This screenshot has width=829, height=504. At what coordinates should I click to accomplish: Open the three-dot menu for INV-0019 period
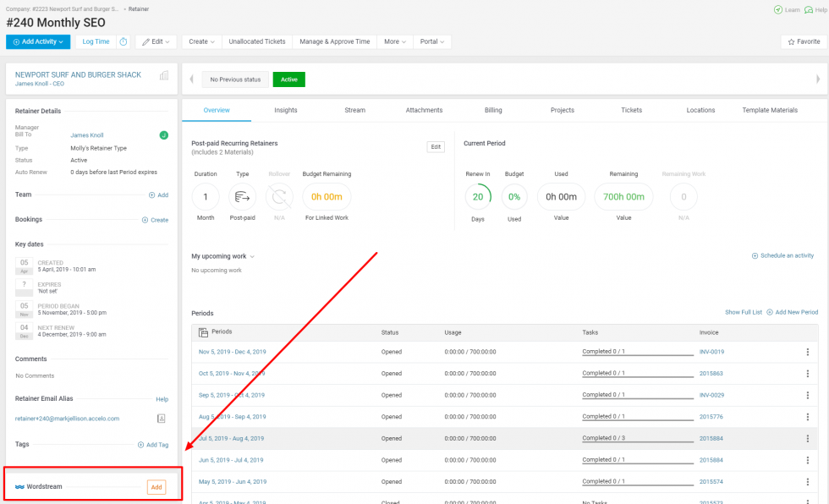[x=807, y=352]
